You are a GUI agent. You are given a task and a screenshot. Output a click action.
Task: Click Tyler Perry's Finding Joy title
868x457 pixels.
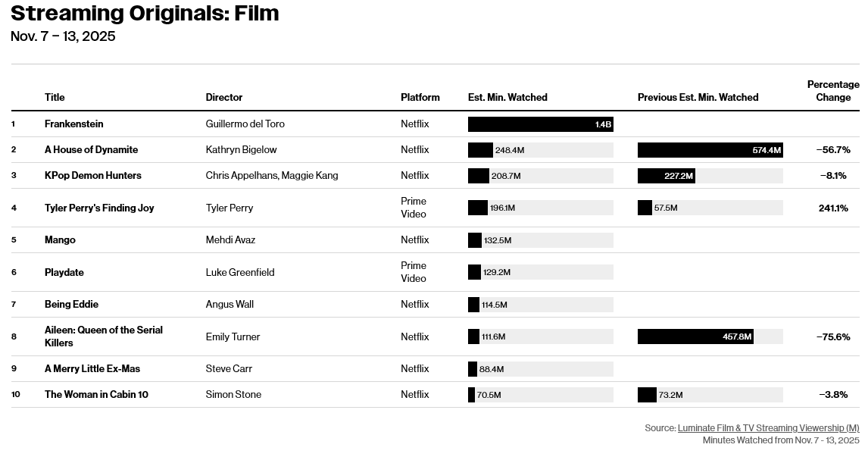(99, 208)
